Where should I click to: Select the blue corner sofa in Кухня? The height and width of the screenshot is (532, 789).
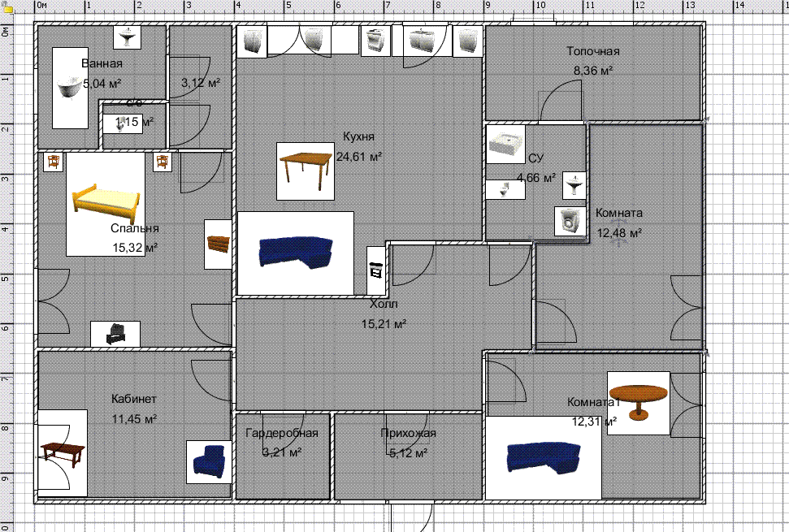point(296,253)
